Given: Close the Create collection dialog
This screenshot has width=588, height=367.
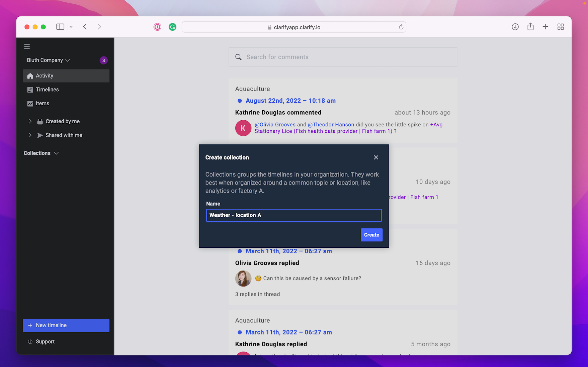Looking at the screenshot, I should tap(376, 157).
